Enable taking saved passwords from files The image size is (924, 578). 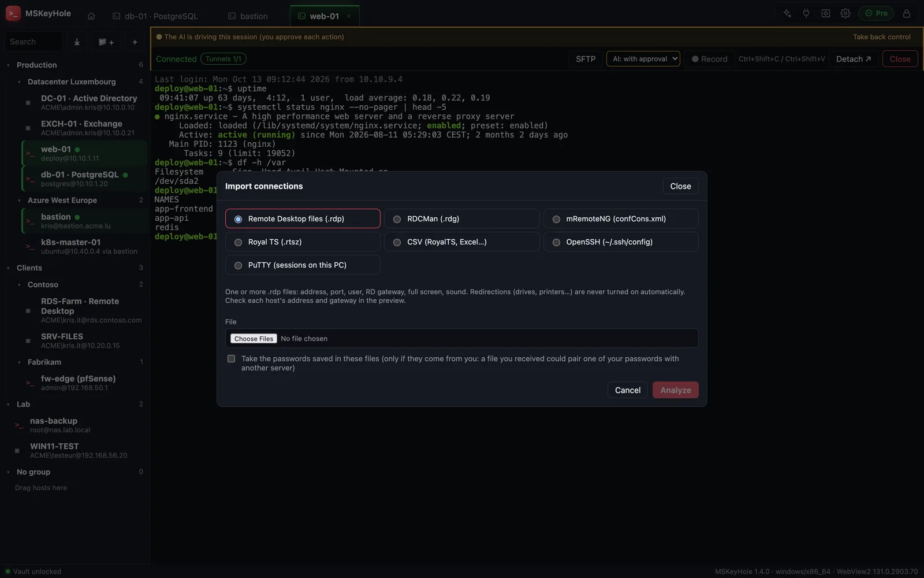[x=231, y=359]
